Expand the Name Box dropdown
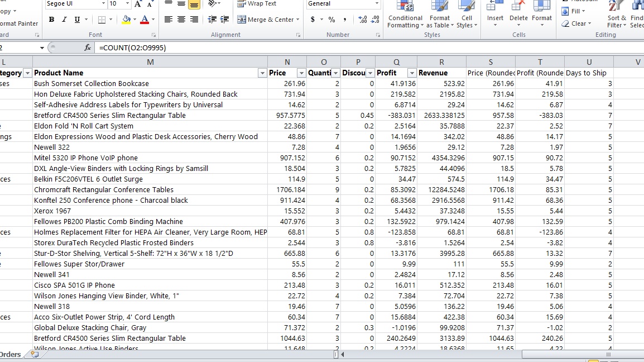The width and height of the screenshot is (644, 362). (41, 48)
